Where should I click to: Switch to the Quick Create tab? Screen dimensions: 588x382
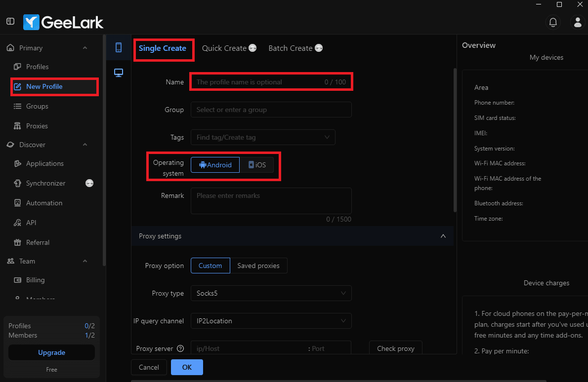coord(224,48)
